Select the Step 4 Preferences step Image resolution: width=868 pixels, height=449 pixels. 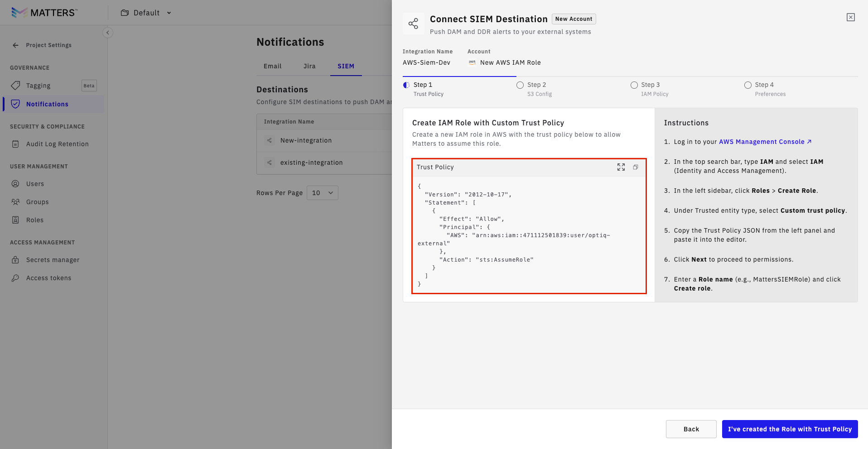[x=765, y=89]
